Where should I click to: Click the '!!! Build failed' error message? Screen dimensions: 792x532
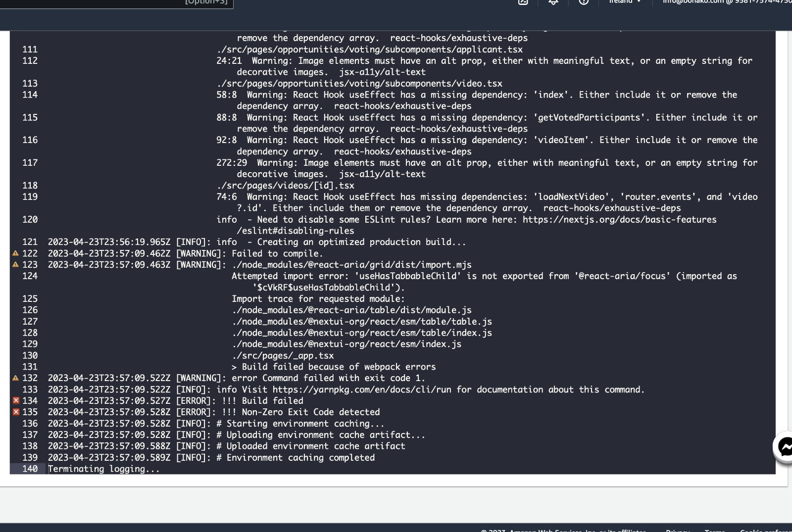(x=262, y=401)
